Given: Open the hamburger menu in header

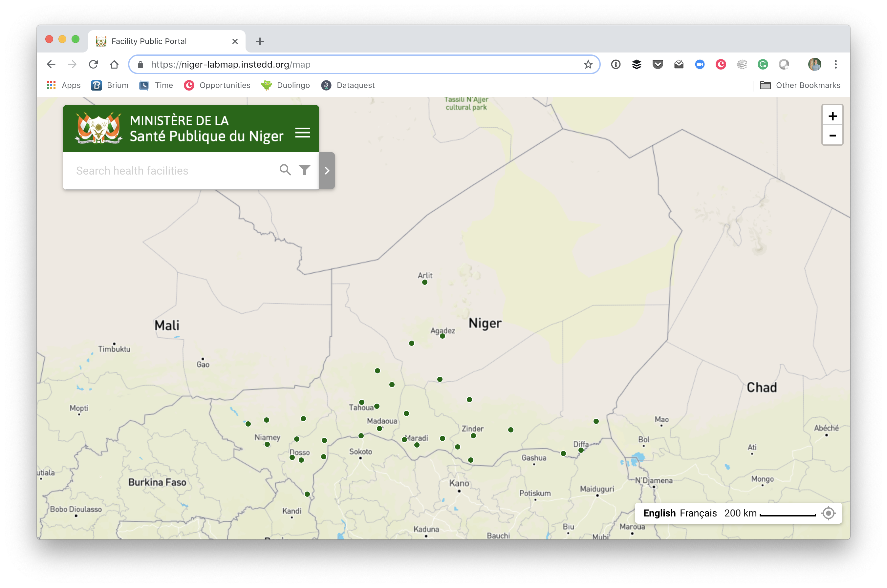Looking at the screenshot, I should pos(302,132).
